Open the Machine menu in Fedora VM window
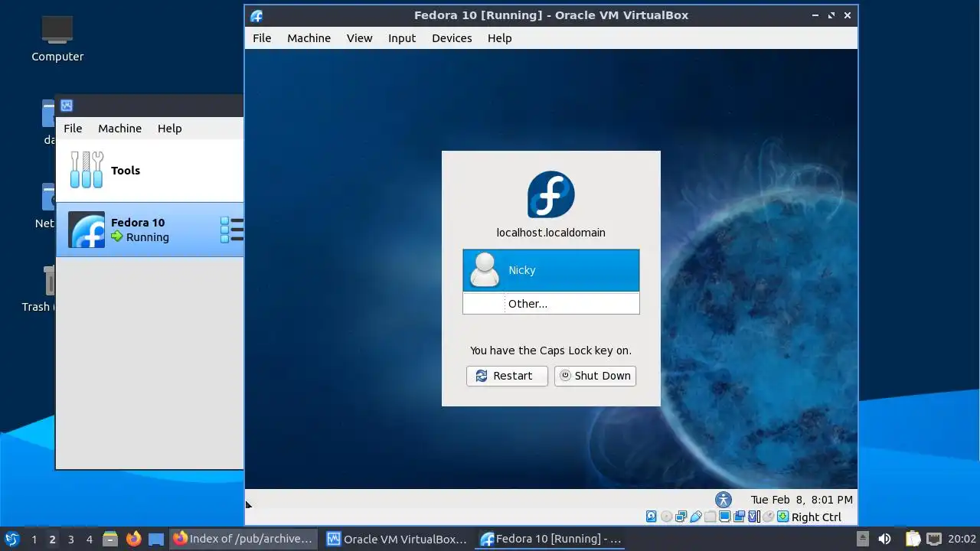This screenshot has width=980, height=551. point(309,38)
